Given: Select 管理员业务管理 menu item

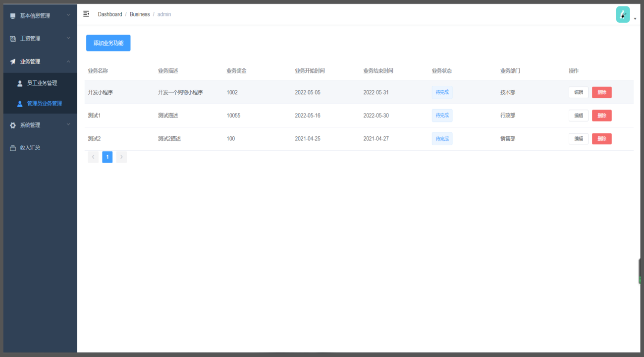Looking at the screenshot, I should pos(40,104).
